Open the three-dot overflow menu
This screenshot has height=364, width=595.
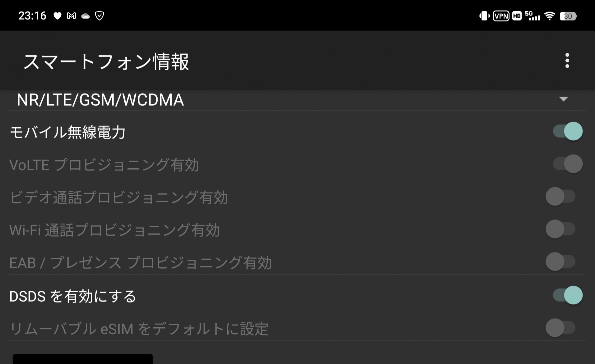(x=567, y=61)
